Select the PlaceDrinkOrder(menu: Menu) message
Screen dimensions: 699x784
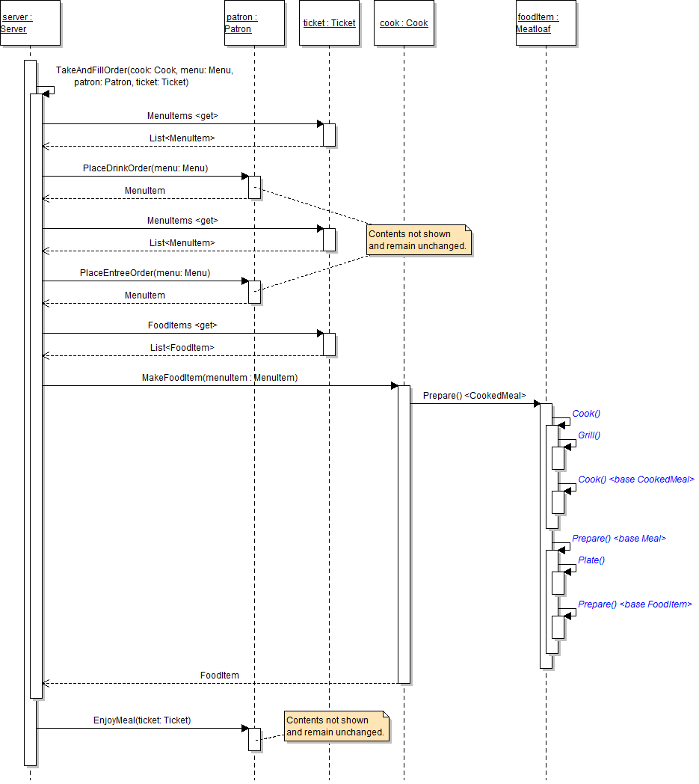point(145,168)
